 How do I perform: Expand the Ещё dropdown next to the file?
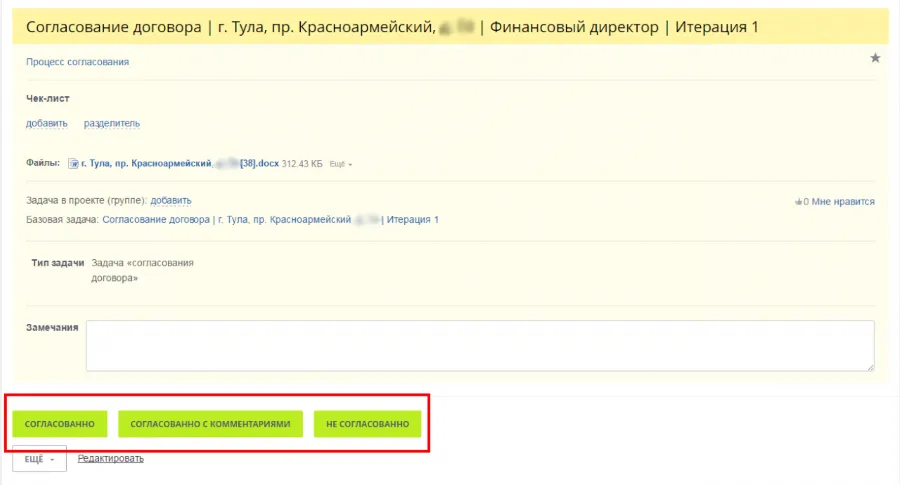340,164
